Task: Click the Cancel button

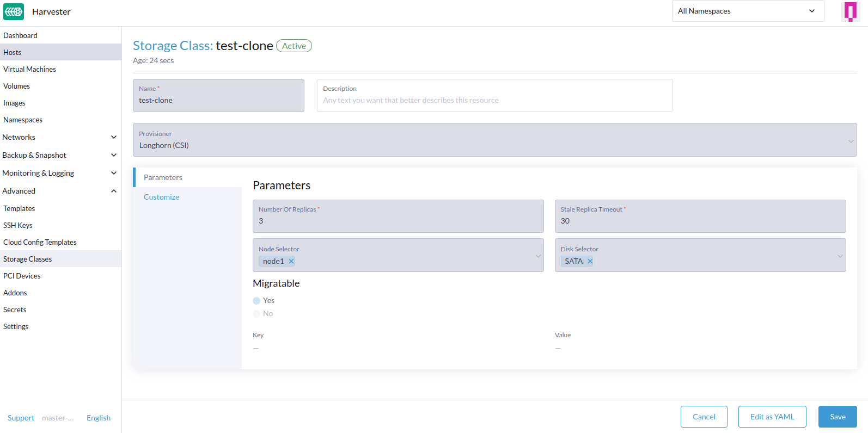Action: 704,417
